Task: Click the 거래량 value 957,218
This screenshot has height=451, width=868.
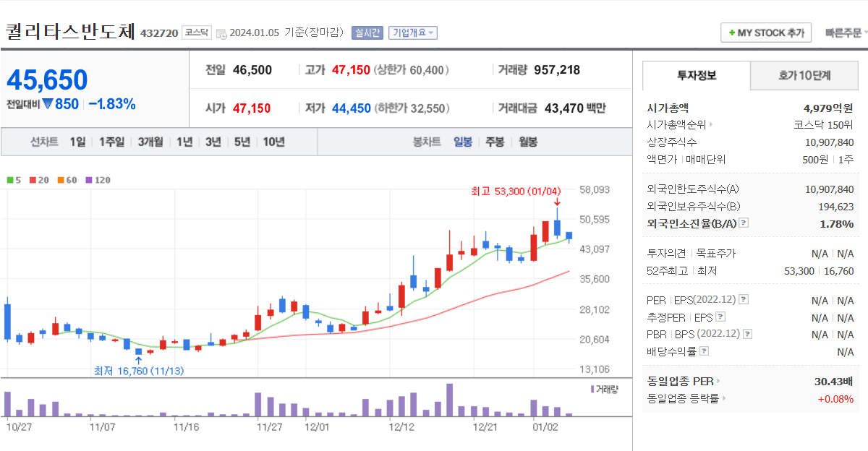Action: [x=557, y=70]
